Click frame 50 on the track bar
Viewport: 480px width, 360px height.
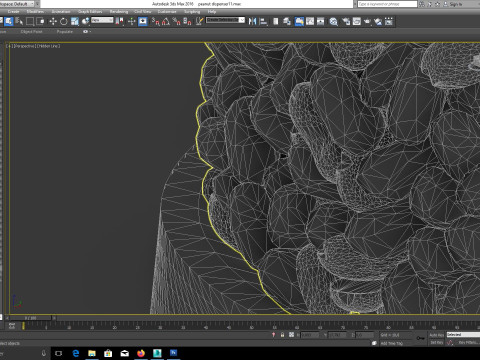click(251, 326)
